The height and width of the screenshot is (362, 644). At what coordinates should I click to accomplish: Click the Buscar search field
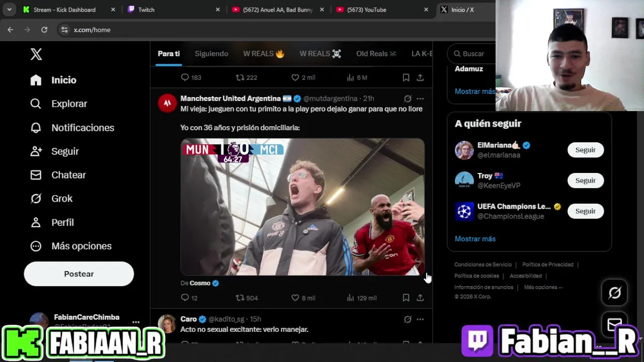point(473,54)
